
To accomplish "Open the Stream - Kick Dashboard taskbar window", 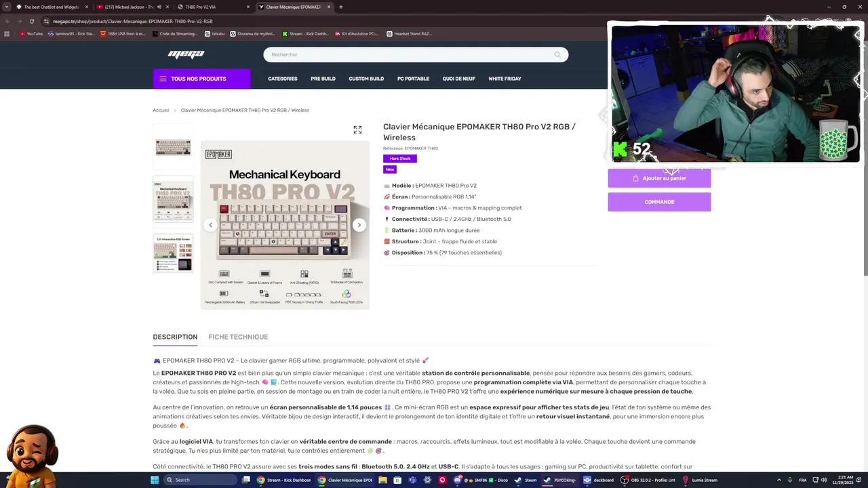I will pos(285,480).
